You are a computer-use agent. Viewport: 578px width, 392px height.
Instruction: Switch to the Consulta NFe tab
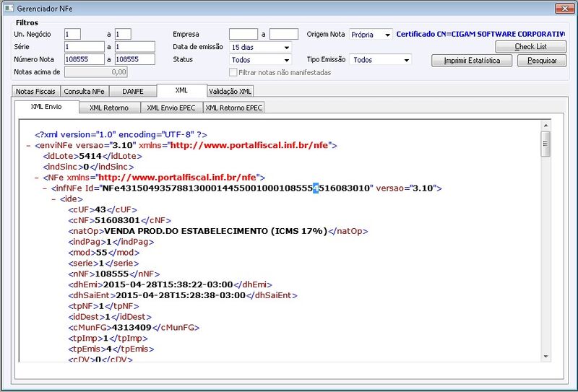pos(85,91)
